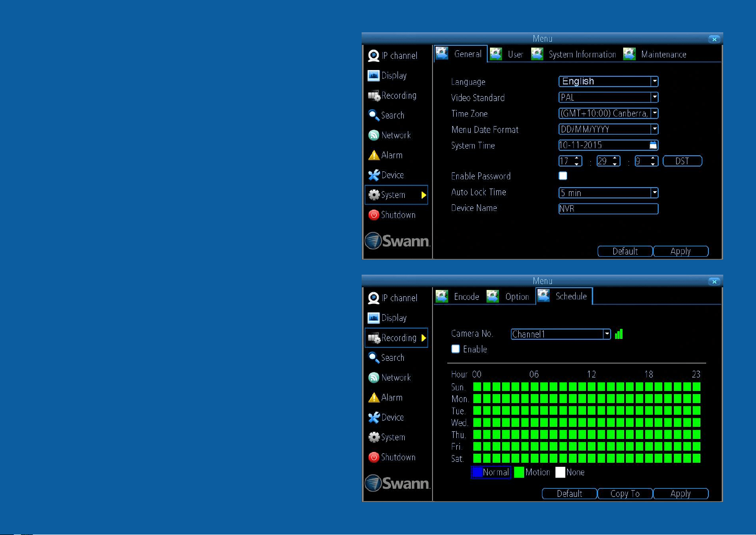This screenshot has width=756, height=535.
Task: Toggle Enable Password checkbox
Action: 563,176
